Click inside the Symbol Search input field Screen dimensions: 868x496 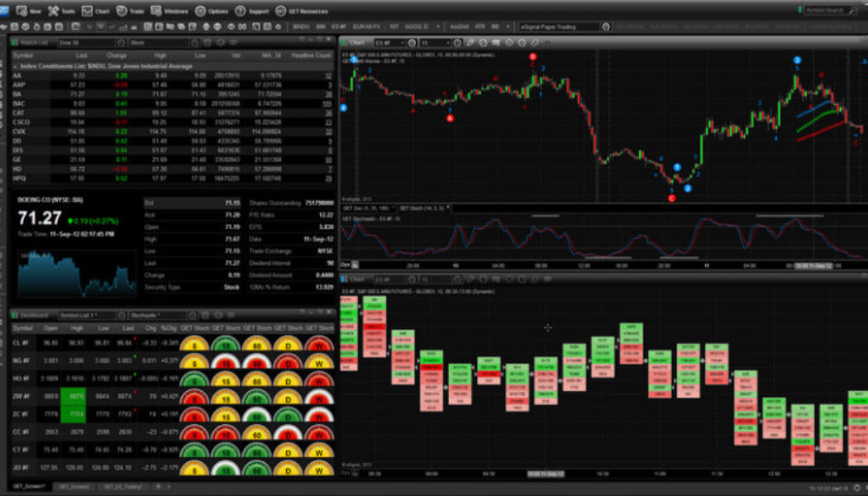tap(827, 7)
